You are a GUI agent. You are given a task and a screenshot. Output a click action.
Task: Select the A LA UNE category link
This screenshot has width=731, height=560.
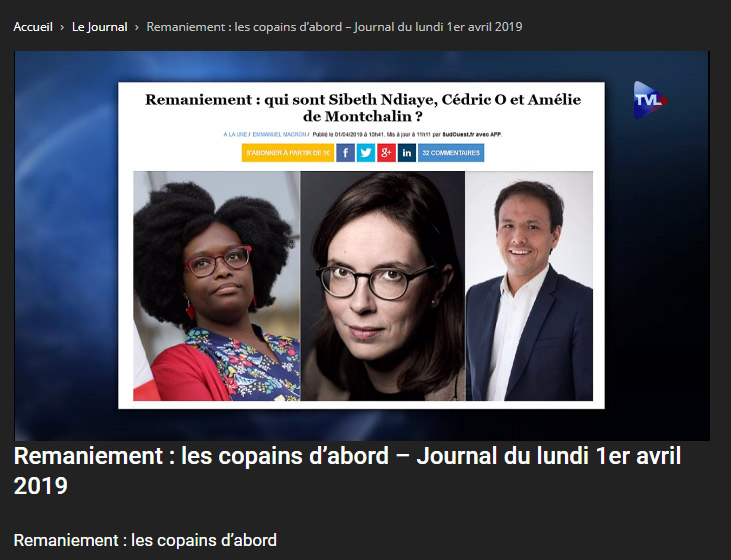tap(235, 134)
